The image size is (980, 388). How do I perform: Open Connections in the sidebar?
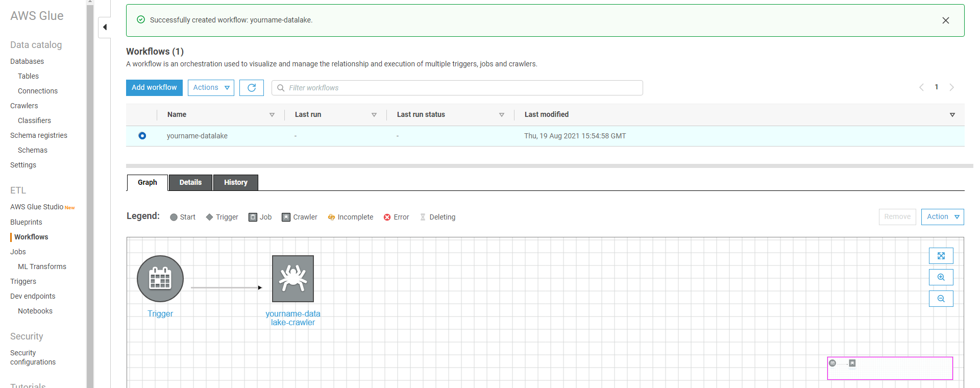(x=38, y=91)
